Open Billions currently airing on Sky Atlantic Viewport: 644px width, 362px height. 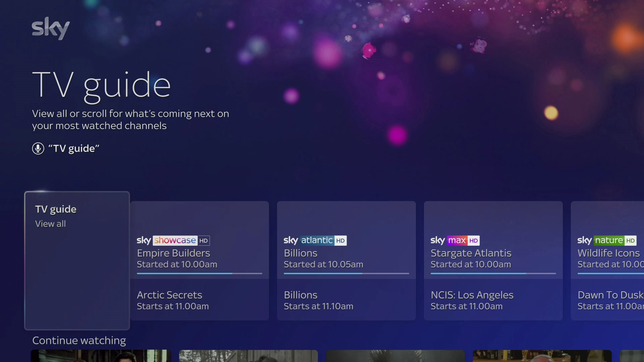(x=300, y=253)
